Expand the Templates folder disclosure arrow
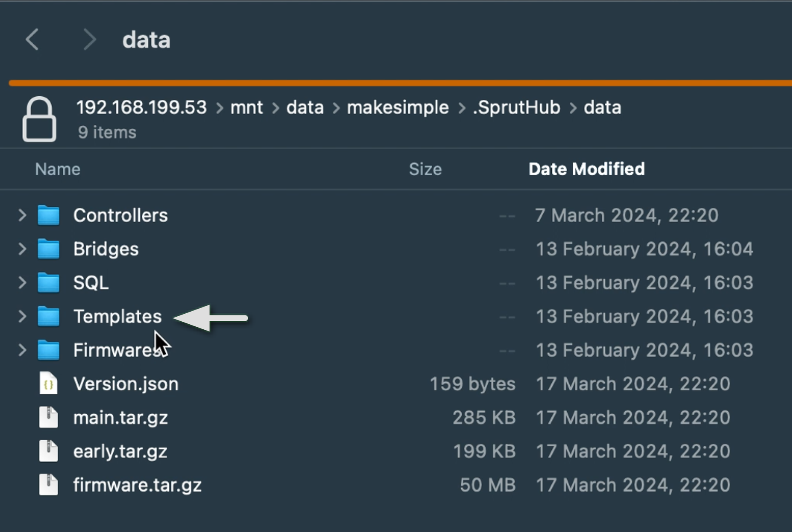 [x=22, y=316]
